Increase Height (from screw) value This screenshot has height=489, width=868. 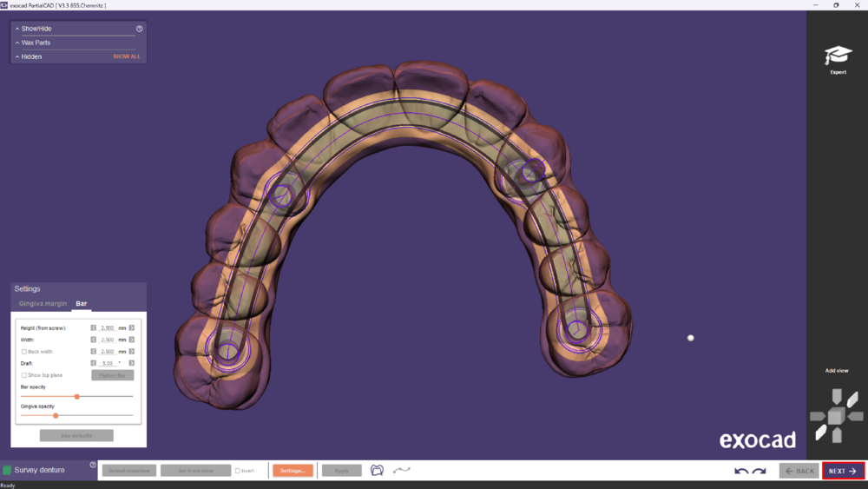(x=132, y=327)
